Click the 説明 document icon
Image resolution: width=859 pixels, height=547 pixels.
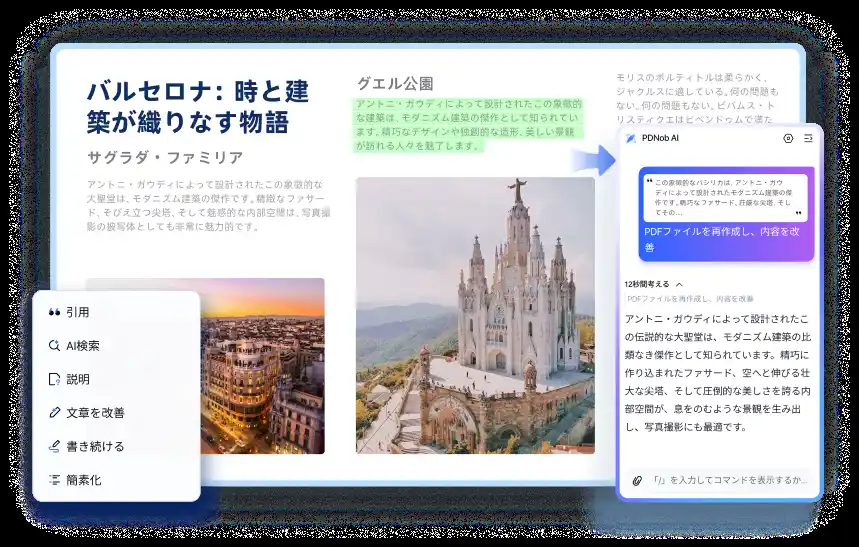55,379
